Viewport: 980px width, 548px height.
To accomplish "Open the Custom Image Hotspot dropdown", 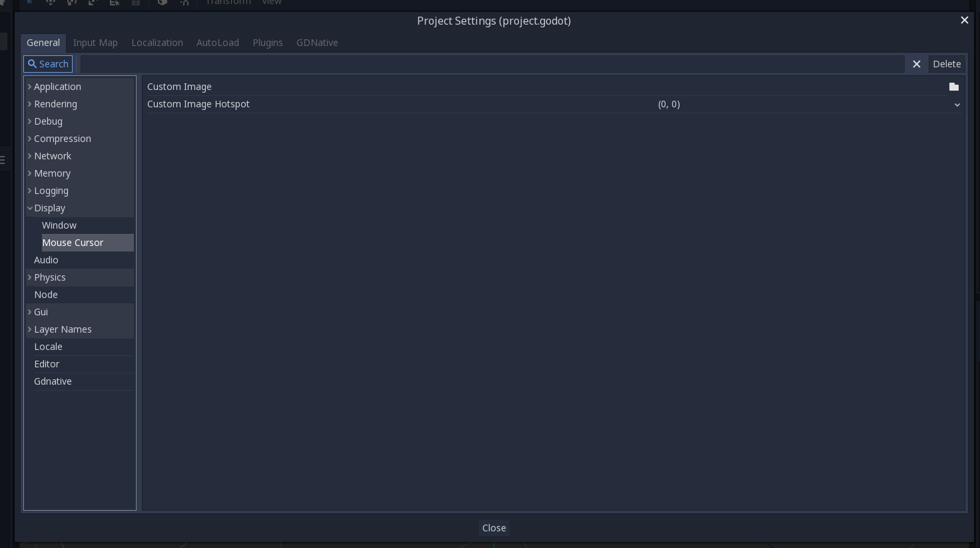I will (957, 105).
